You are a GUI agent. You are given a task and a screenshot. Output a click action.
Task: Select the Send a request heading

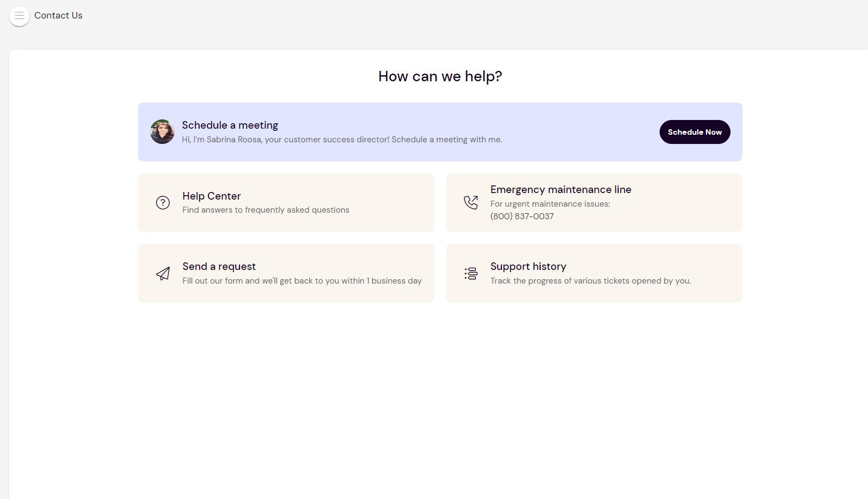(219, 267)
